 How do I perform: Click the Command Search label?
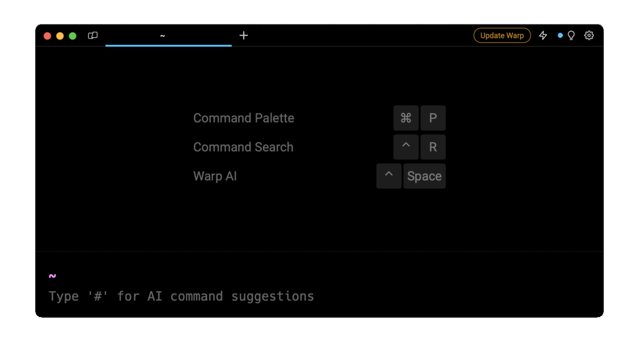pos(243,147)
